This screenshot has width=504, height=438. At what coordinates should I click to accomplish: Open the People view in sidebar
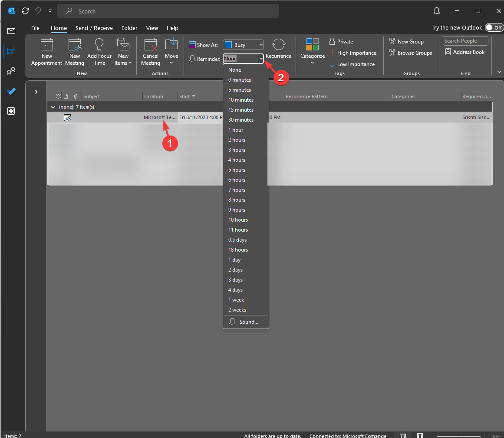coord(11,71)
